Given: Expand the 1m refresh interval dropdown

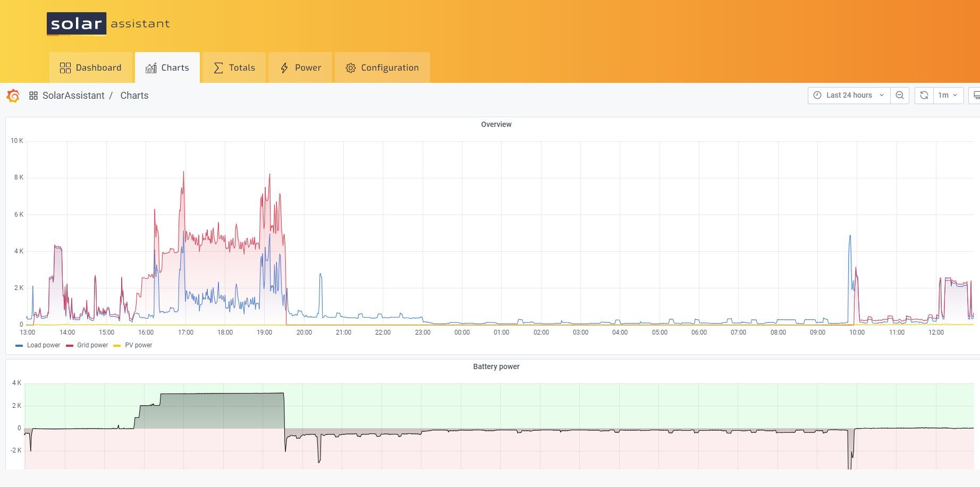Looking at the screenshot, I should (948, 96).
